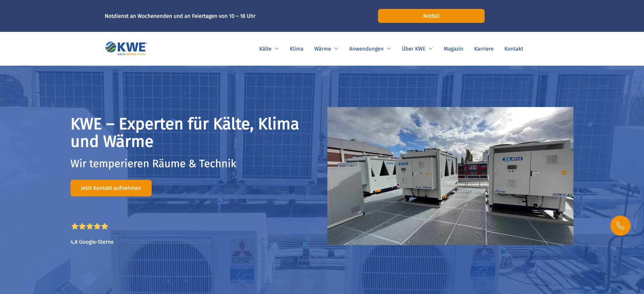Expand the Kälte dropdown chevron
This screenshot has width=644, height=294.
[x=277, y=49]
